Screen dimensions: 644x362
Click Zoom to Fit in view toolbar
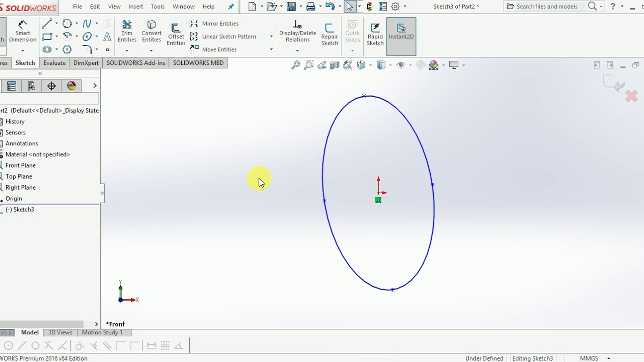pos(295,65)
